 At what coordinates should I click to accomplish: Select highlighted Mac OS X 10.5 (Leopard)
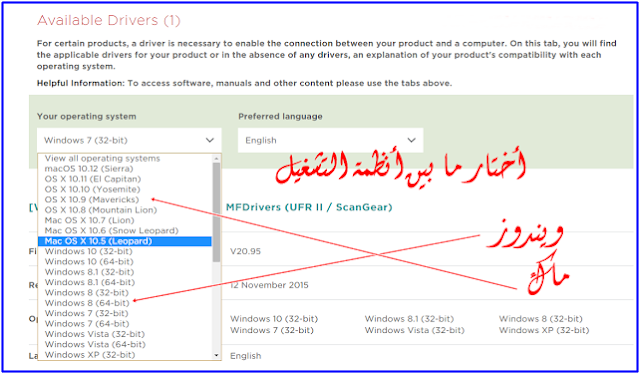124,241
